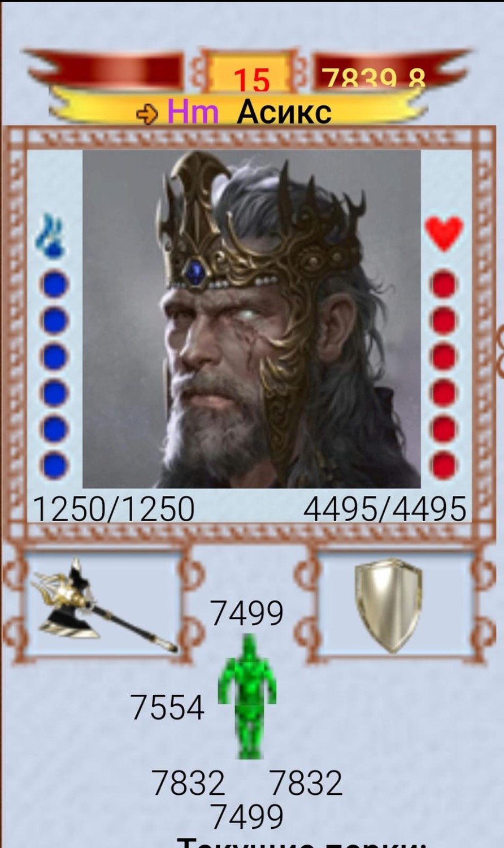Tap the armor value 7554
The image size is (504, 848).
[167, 707]
